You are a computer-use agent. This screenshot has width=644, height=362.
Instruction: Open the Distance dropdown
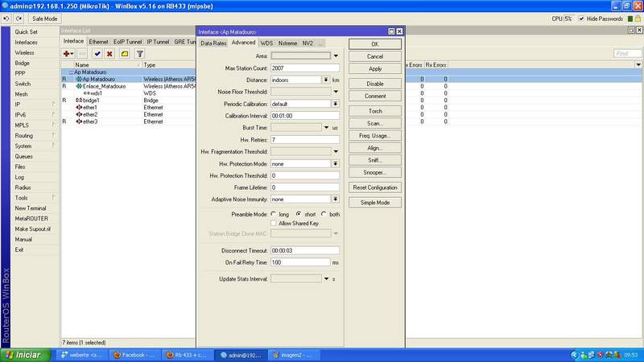click(326, 80)
